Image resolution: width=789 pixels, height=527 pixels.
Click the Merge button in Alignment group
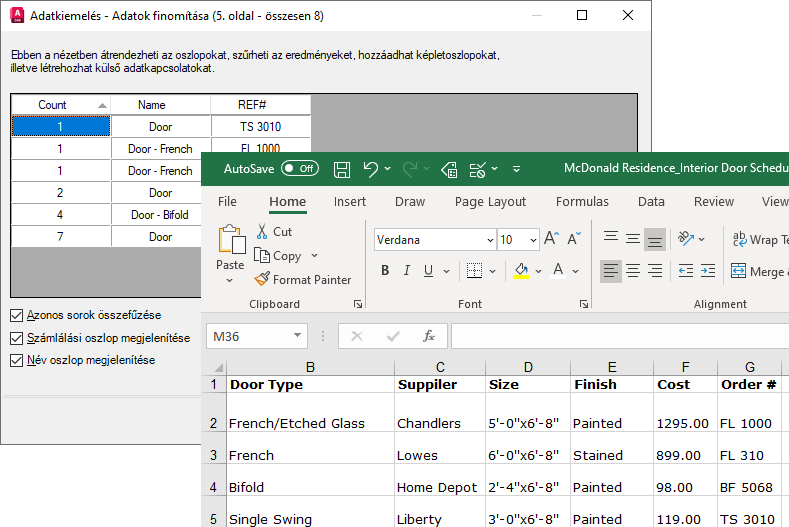pos(759,271)
